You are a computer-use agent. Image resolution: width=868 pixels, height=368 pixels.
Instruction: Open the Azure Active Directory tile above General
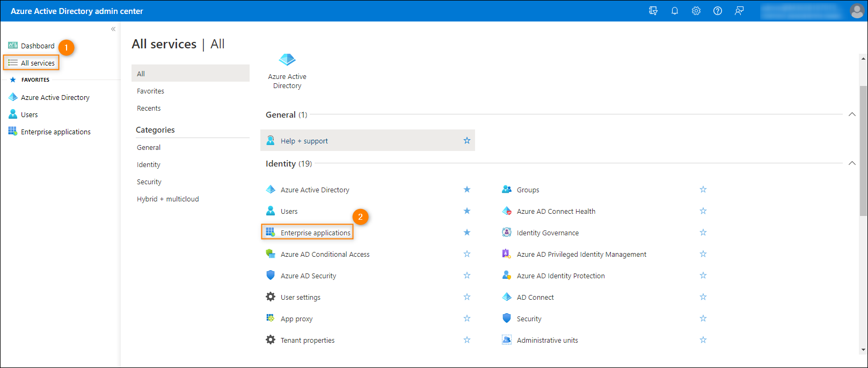[x=287, y=71]
